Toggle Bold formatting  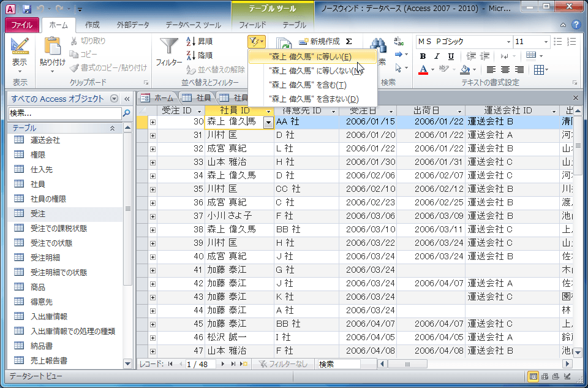[x=423, y=56]
